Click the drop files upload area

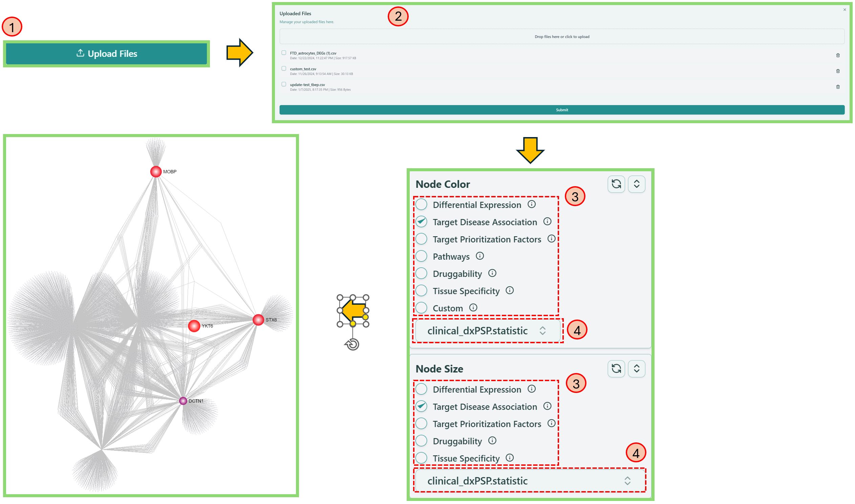point(561,37)
